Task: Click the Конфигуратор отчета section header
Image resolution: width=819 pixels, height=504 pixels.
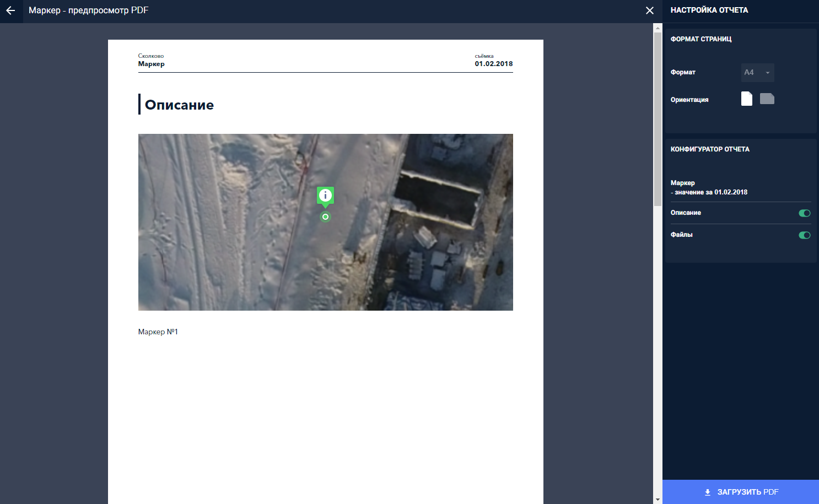Action: click(x=710, y=149)
